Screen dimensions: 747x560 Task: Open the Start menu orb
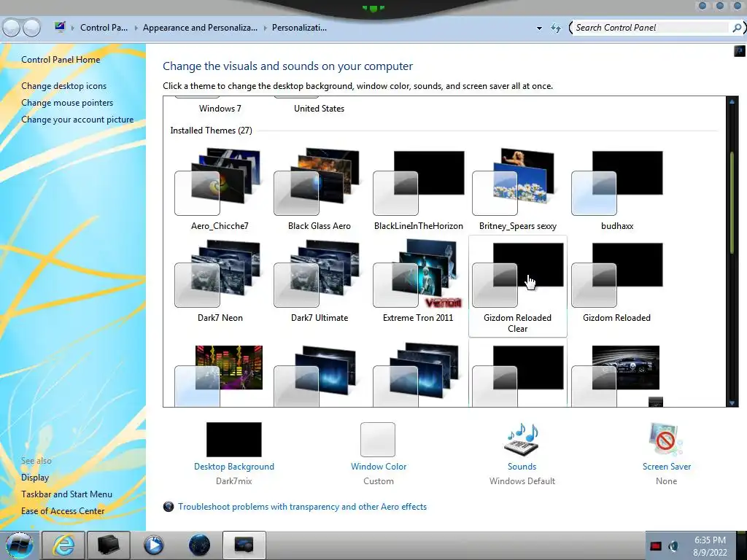point(20,545)
